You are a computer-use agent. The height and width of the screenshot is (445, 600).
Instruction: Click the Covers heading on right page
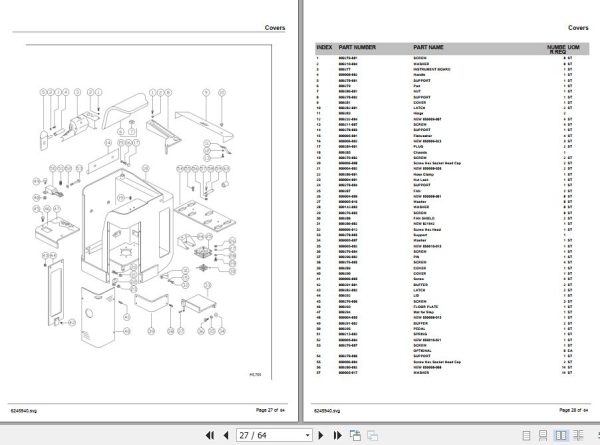pos(578,28)
